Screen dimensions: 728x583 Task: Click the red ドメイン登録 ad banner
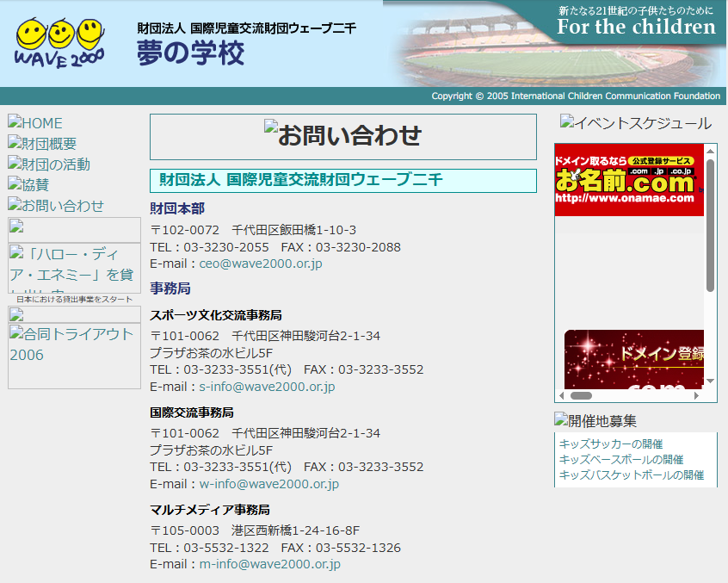[634, 358]
